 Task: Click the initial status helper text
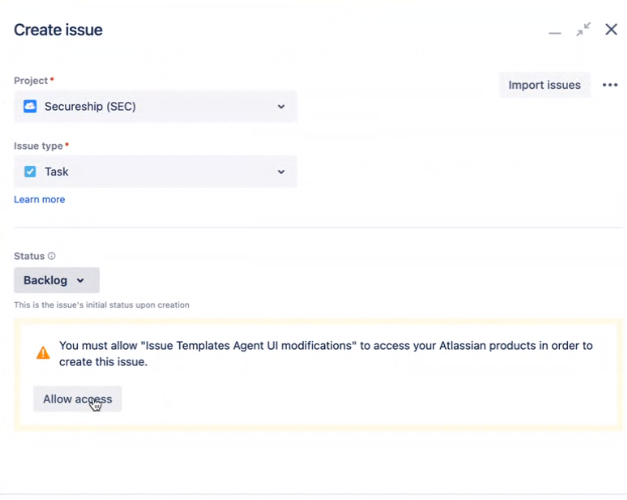(x=101, y=305)
